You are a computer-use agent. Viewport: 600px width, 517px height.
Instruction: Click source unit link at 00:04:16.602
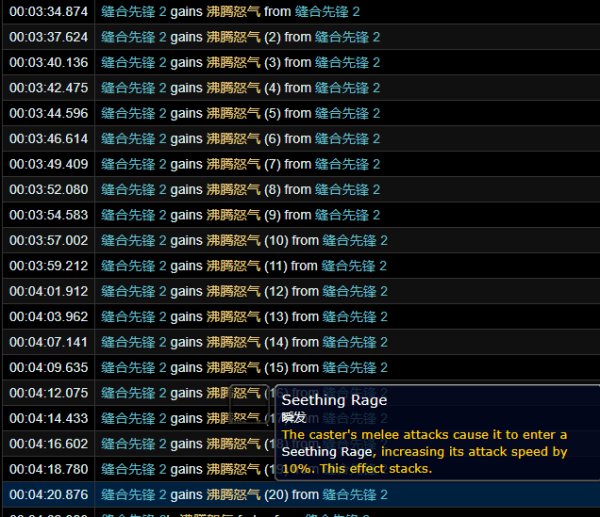134,444
